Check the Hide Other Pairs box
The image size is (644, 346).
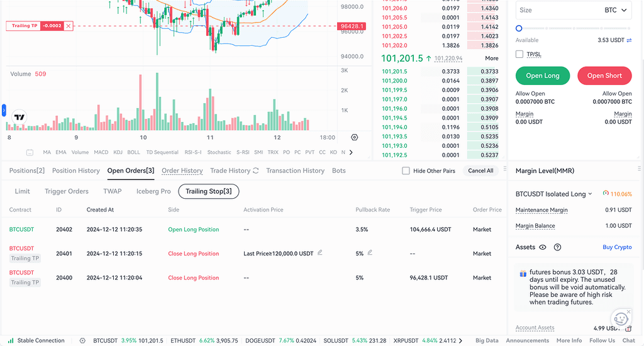pos(406,170)
